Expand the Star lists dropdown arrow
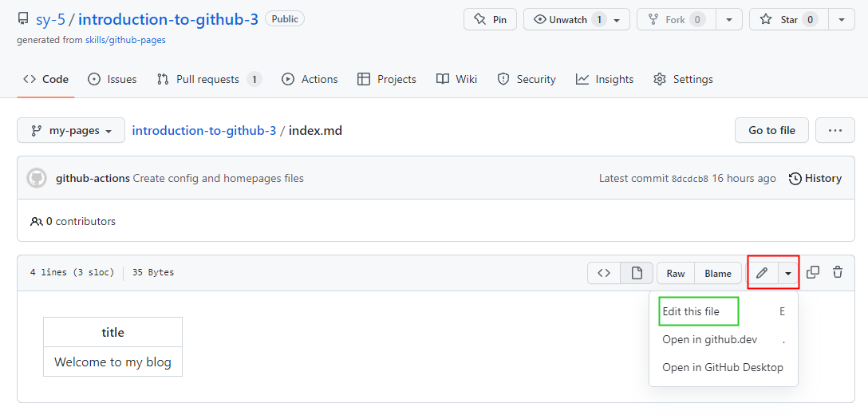The width and height of the screenshot is (868, 419). [842, 19]
